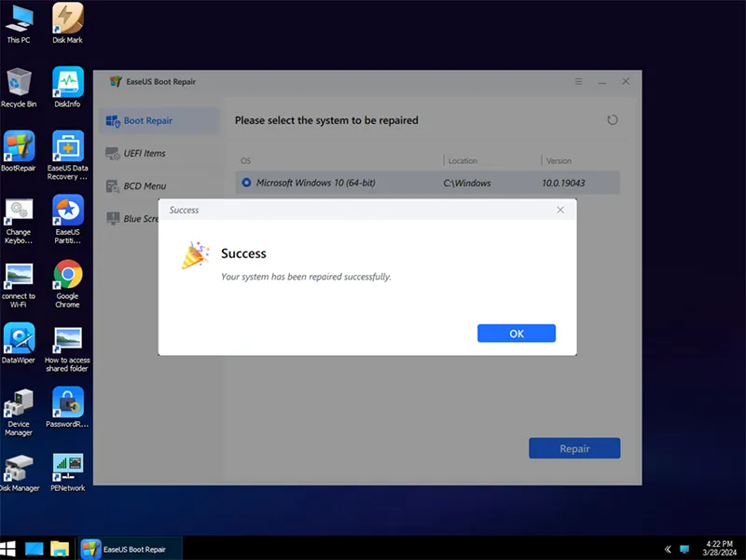Click the UEFI Items sidebar icon
746x560 pixels.
113,154
